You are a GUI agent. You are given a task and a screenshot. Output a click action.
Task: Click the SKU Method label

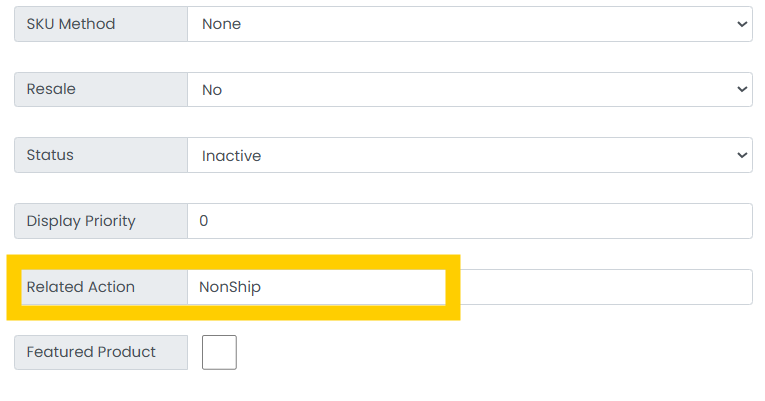[71, 24]
